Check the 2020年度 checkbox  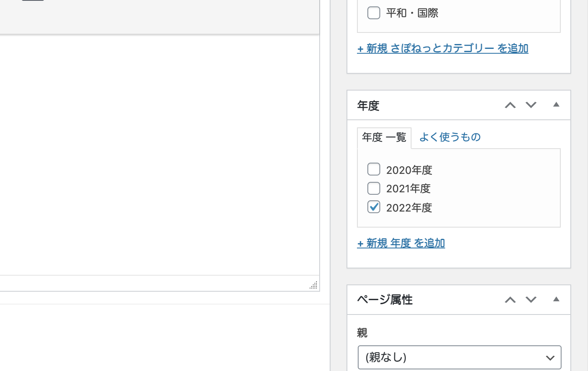pyautogui.click(x=374, y=169)
